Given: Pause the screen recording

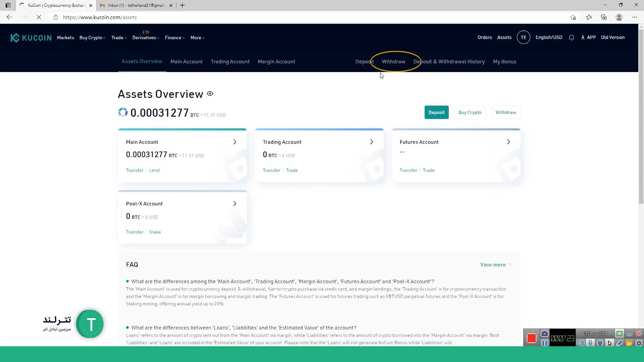Looking at the screenshot, I should tap(544, 343).
